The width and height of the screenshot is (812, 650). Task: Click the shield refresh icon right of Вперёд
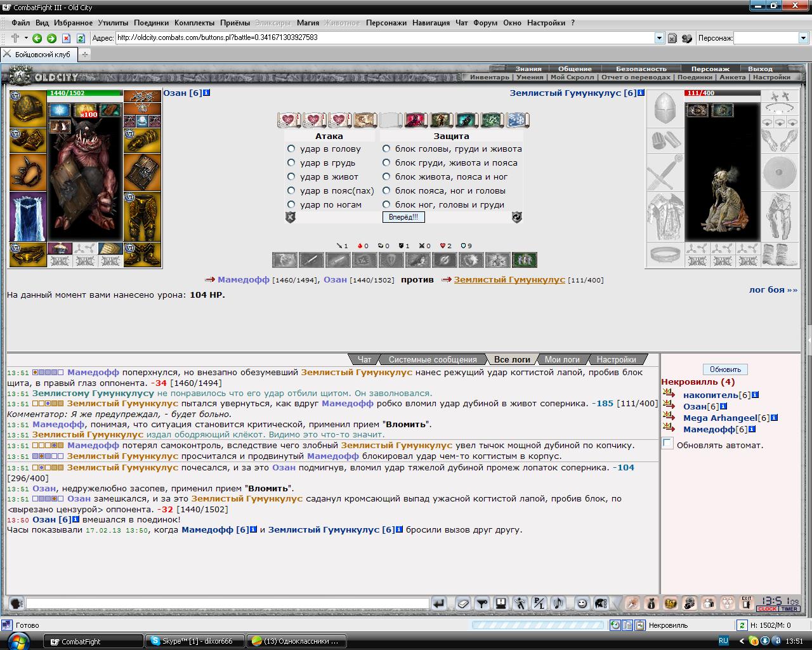coord(517,217)
